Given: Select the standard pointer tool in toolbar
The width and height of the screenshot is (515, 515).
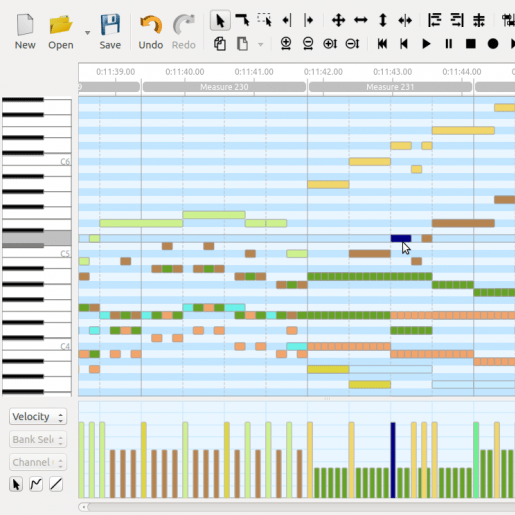Looking at the screenshot, I should click(x=220, y=21).
